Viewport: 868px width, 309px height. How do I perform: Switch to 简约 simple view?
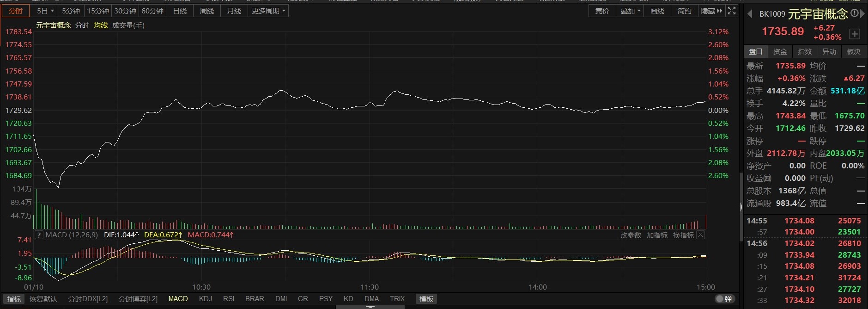point(685,11)
